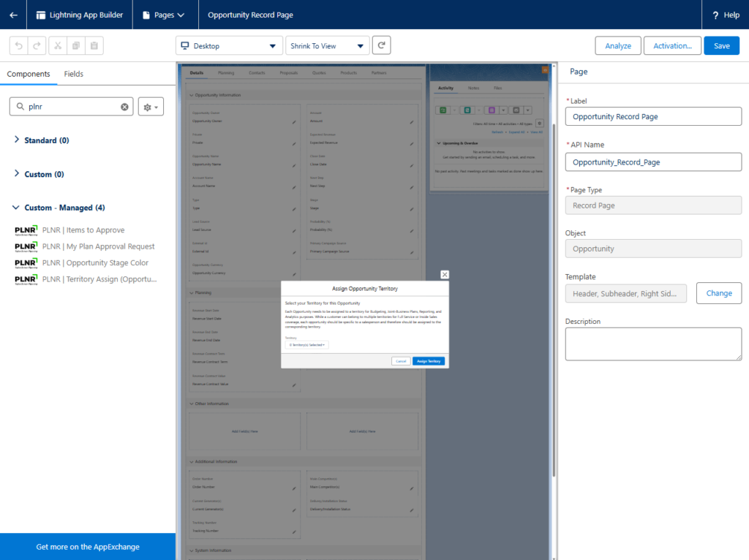
Task: Click Cancel in the territory dialog
Action: 401,361
